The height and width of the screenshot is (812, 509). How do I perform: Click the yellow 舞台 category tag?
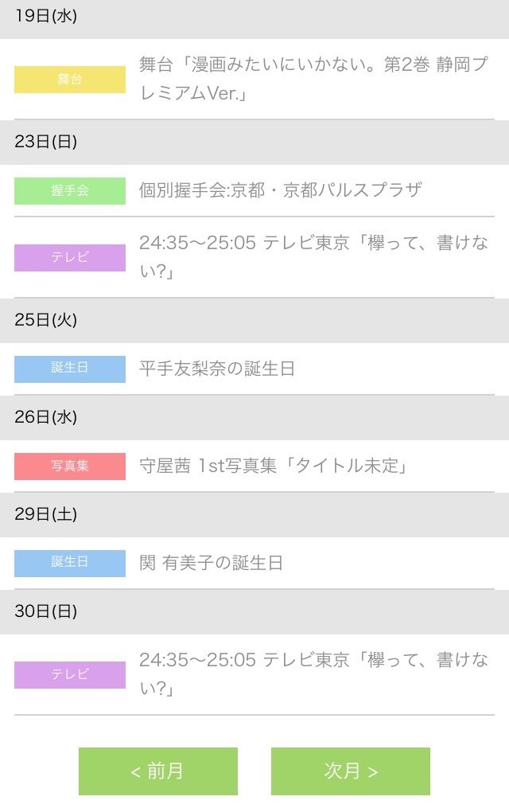point(70,80)
